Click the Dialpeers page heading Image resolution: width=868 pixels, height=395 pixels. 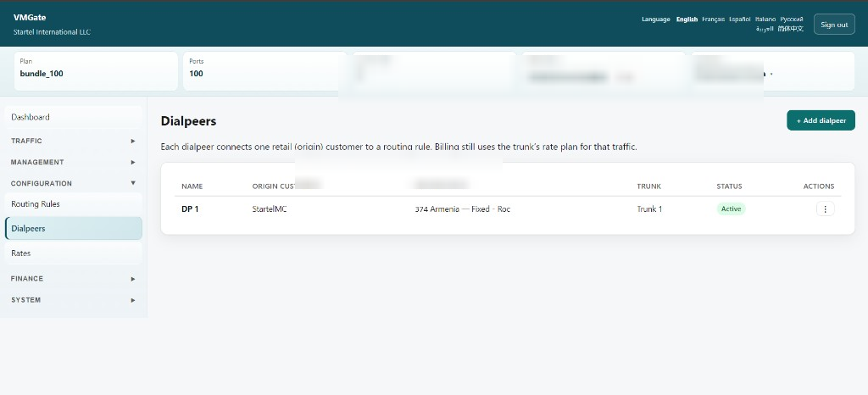[x=188, y=121]
